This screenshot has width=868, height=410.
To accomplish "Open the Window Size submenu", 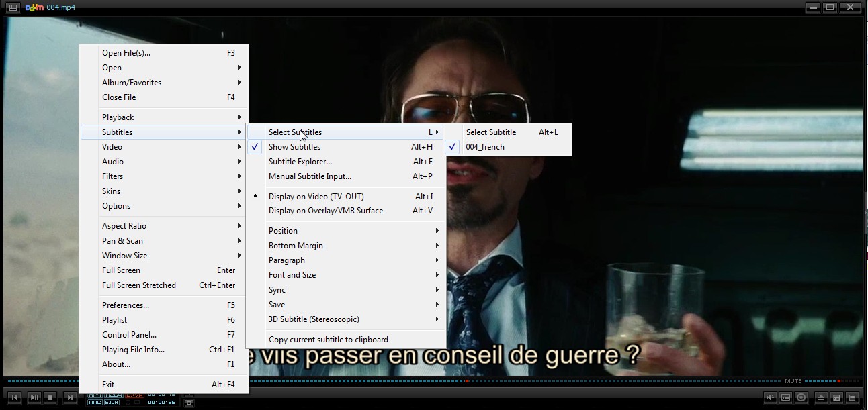I will coord(164,256).
